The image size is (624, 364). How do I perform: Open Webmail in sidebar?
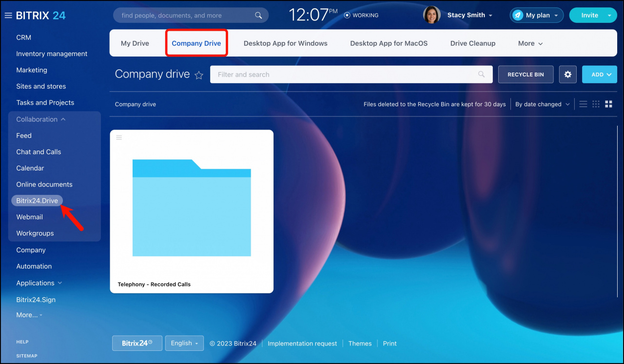coord(30,217)
